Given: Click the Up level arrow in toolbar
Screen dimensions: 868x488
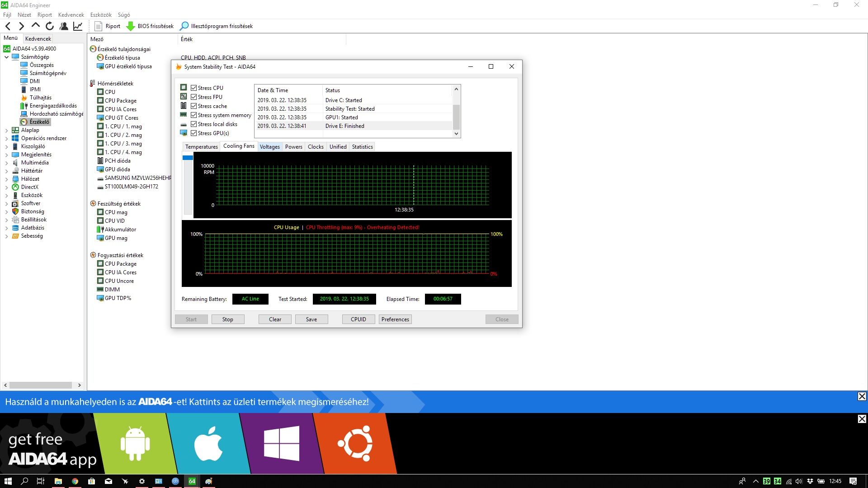Looking at the screenshot, I should point(36,26).
